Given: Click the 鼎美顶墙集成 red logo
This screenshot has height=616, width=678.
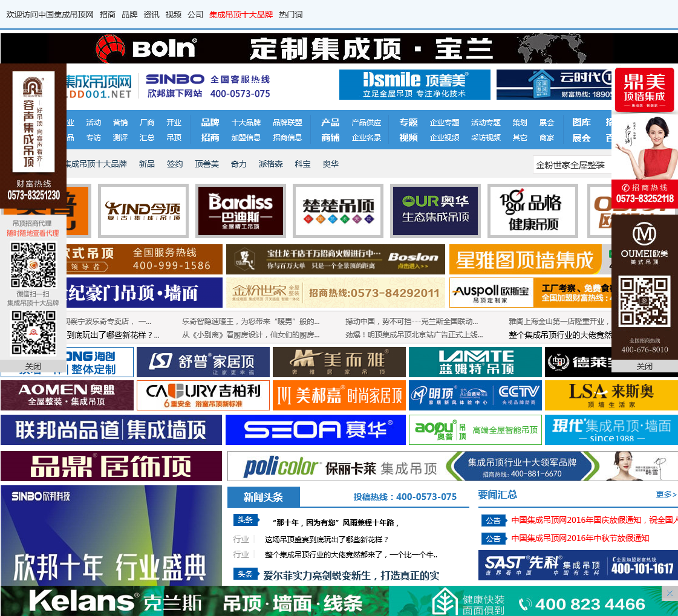Looking at the screenshot, I should (x=644, y=90).
